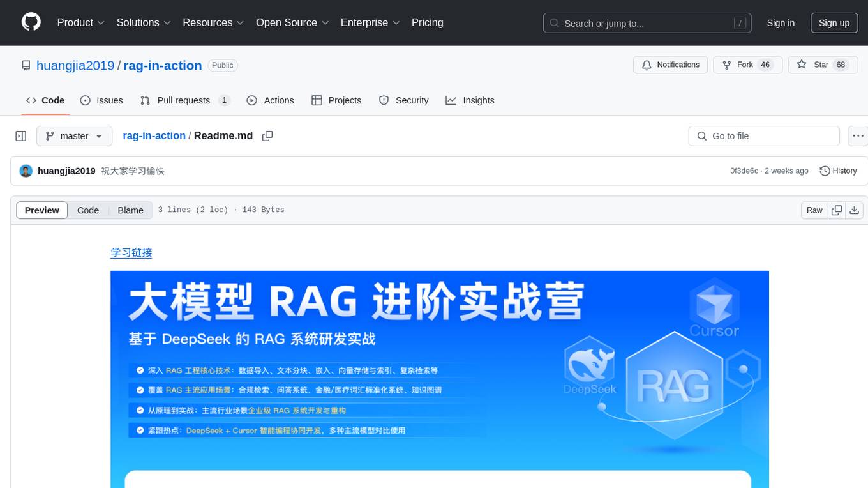Open the 学习链接 link

click(x=131, y=252)
